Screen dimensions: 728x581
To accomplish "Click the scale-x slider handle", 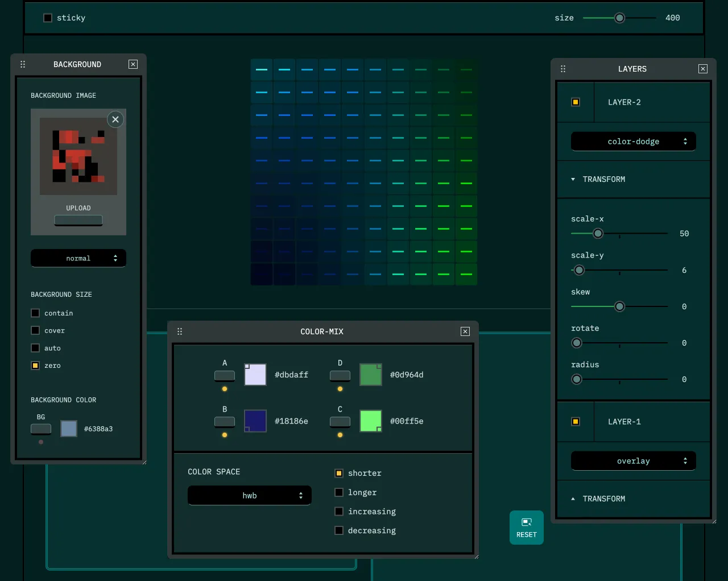I will click(x=598, y=234).
